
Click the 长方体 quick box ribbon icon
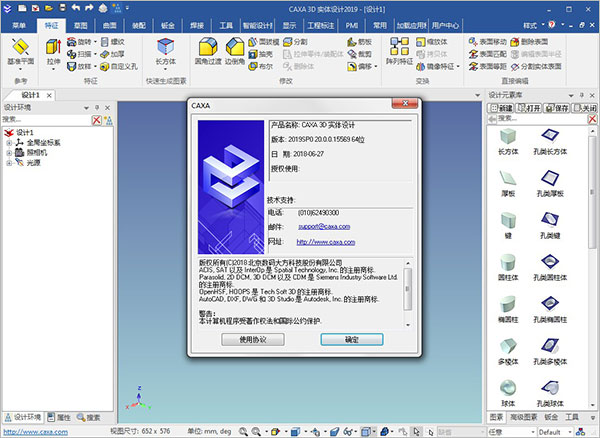point(165,47)
